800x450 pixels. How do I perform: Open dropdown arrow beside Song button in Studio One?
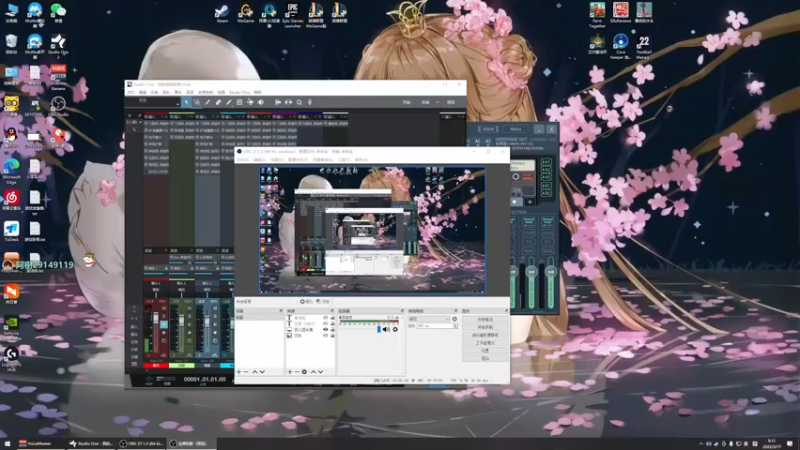click(437, 103)
